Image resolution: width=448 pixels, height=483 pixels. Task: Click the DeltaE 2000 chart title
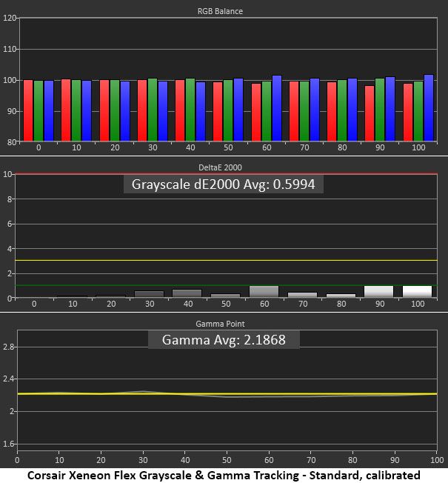tap(220, 167)
